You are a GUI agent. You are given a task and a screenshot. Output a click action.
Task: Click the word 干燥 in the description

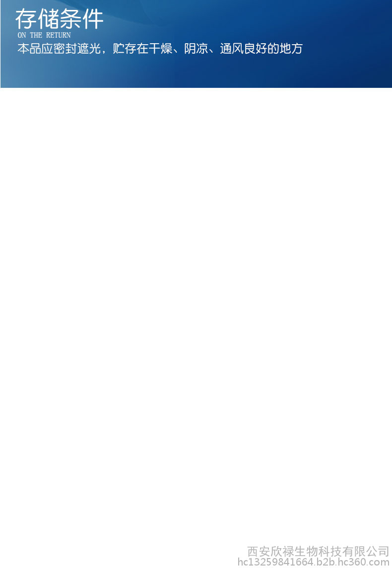tap(160, 49)
